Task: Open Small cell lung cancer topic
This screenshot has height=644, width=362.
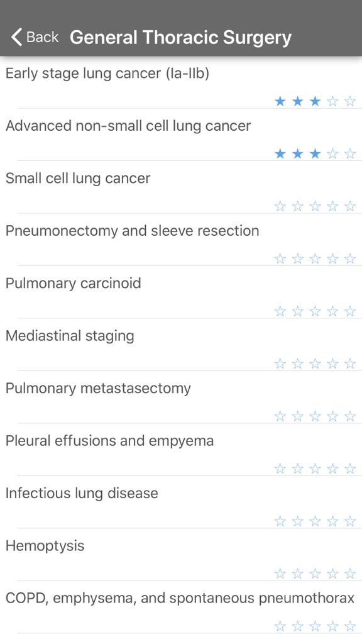Action: pyautogui.click(x=181, y=187)
